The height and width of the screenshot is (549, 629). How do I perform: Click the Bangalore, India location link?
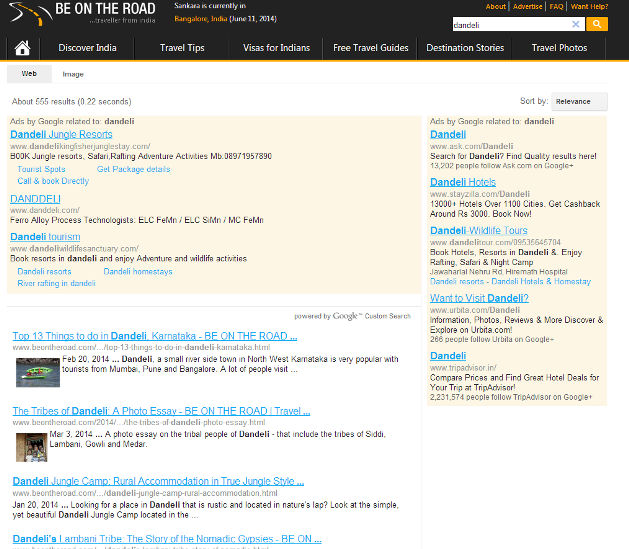[201, 19]
